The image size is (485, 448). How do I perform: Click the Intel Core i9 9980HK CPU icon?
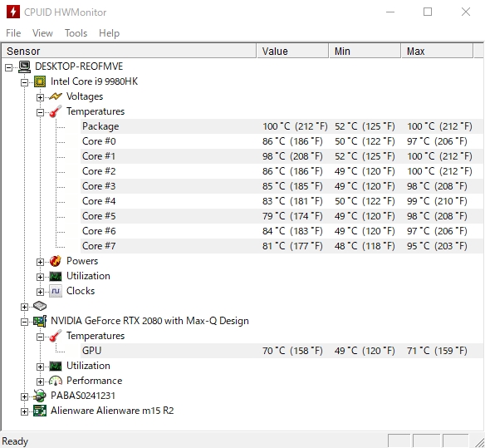coord(40,81)
